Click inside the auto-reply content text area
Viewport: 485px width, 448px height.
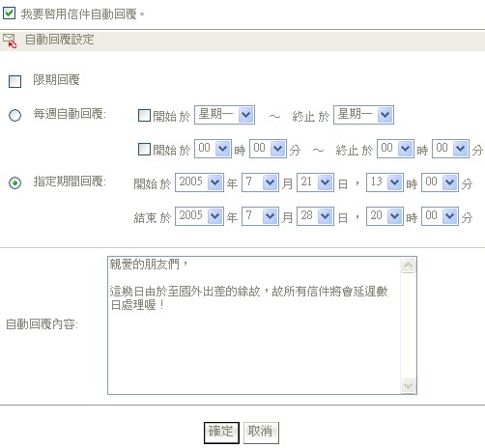coord(254,325)
